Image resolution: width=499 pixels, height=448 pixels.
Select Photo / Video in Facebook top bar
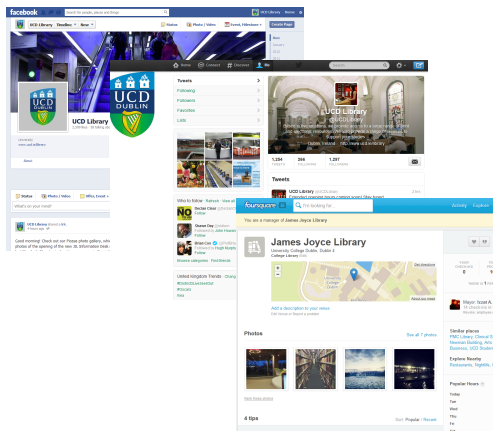[x=201, y=25]
